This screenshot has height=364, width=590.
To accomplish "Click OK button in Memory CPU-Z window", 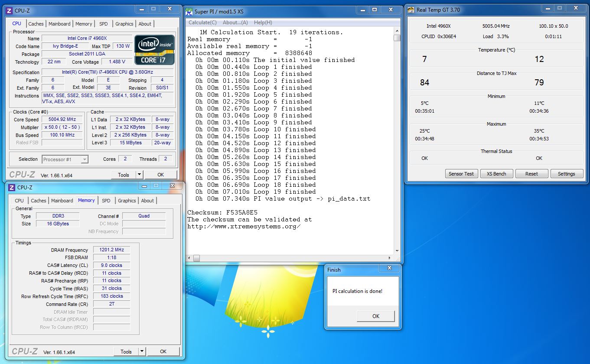I will (163, 351).
